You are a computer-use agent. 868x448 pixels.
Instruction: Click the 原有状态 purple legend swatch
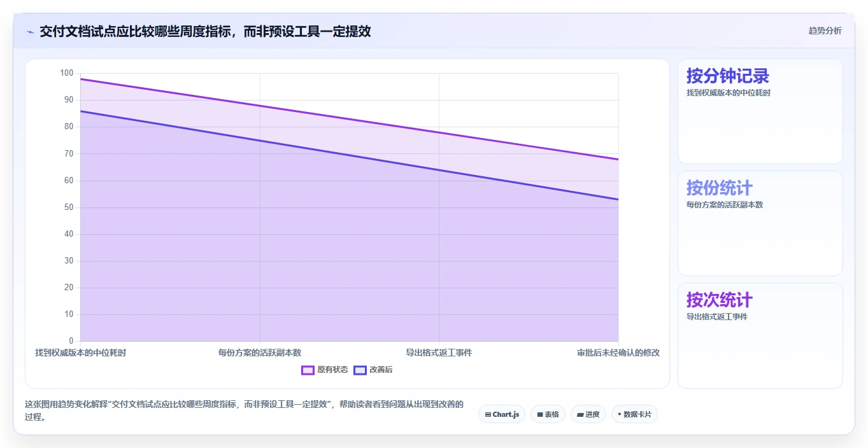[x=308, y=370]
